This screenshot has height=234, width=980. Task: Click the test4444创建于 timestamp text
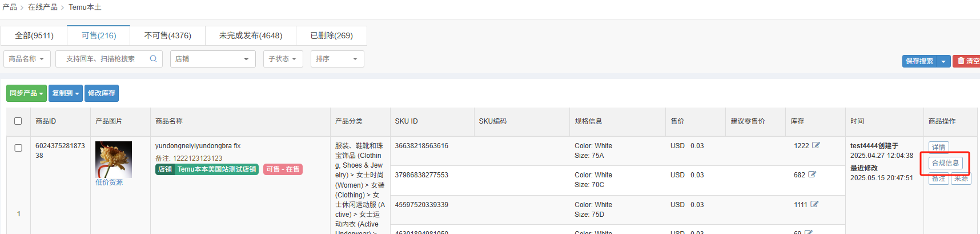874,146
